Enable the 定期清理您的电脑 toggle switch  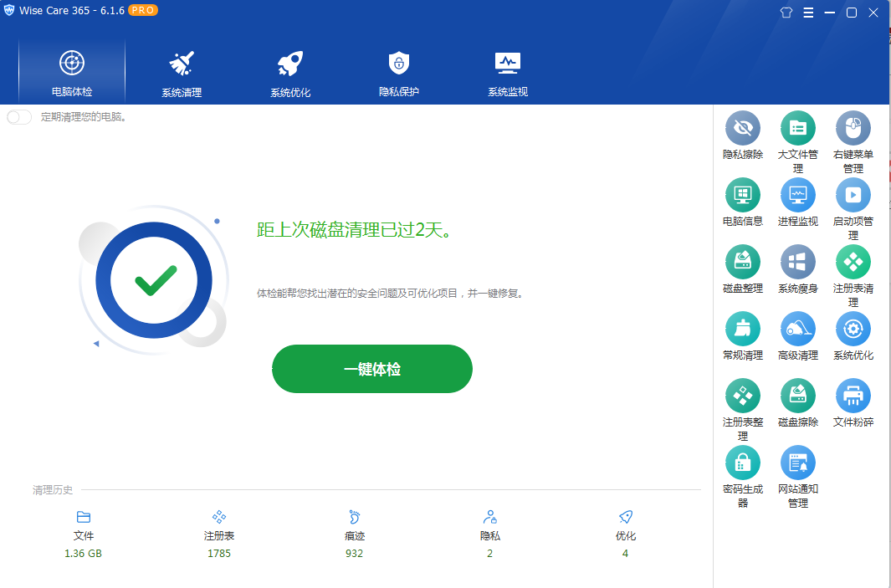point(18,118)
